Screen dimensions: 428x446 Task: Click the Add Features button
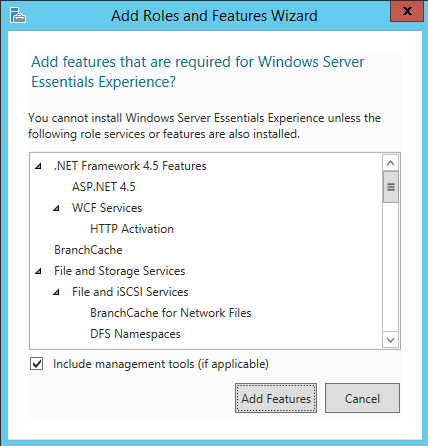(276, 398)
